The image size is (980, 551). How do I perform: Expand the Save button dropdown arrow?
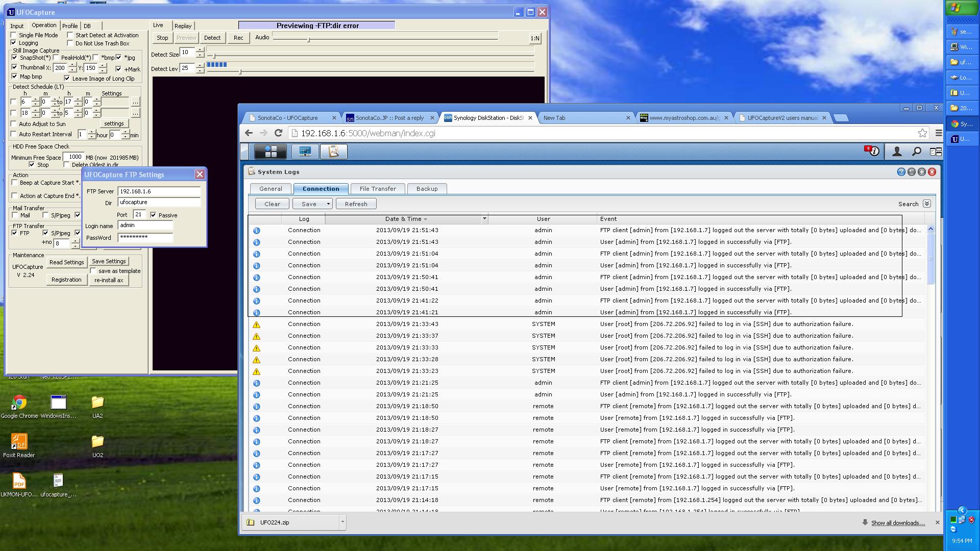pos(328,204)
